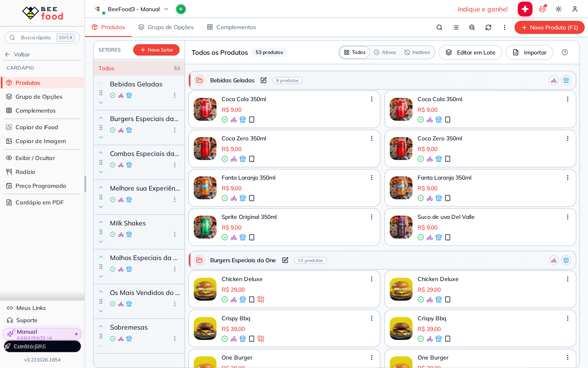Click Novo Produto (F1) button
588x368 pixels.
(550, 27)
